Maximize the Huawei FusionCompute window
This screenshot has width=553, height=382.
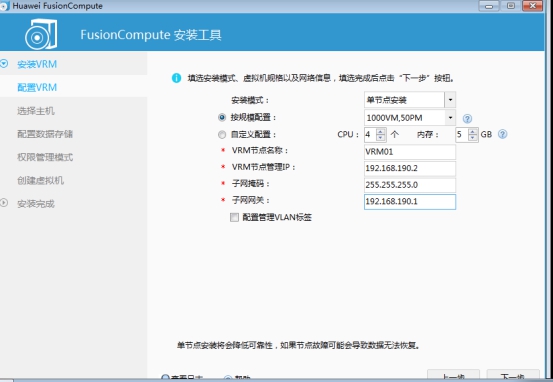511,6
